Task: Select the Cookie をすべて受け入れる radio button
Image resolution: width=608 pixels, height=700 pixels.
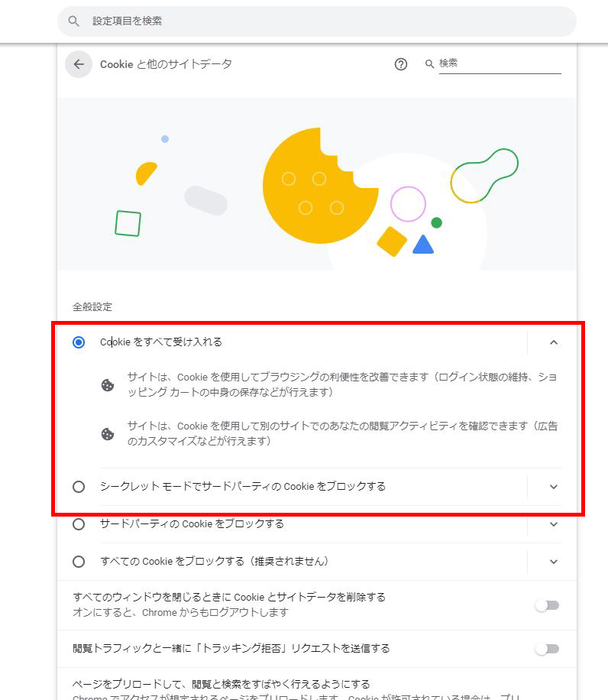Action: (78, 342)
